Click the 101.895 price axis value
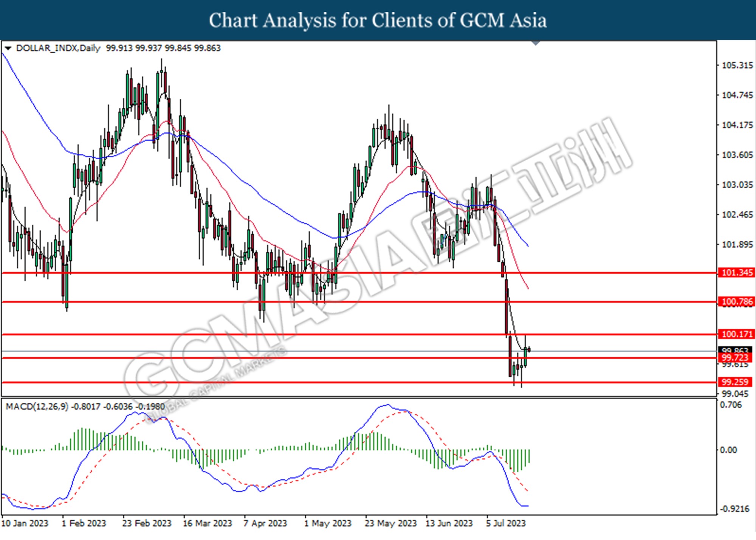756x540 pixels. [737, 245]
